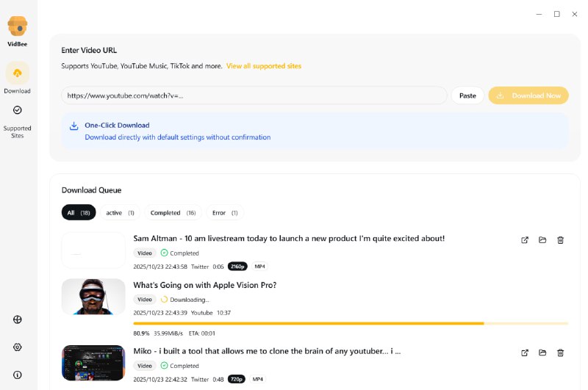Open the Download page in sidebar
The image size is (588, 390).
[x=17, y=78]
